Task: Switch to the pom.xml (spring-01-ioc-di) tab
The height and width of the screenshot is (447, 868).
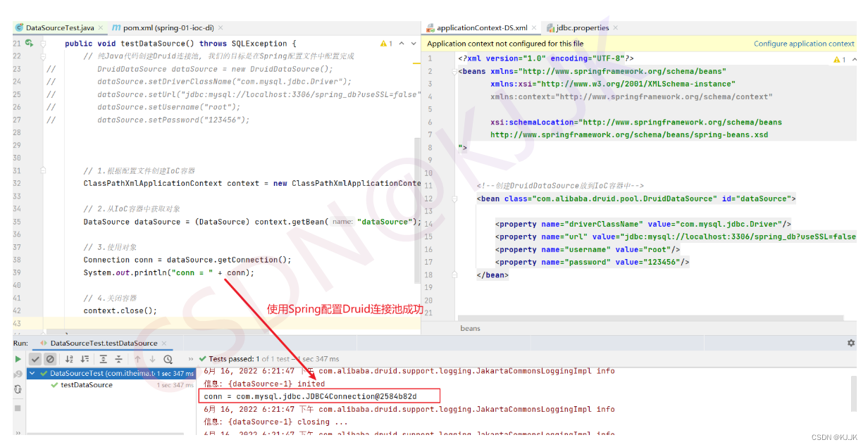Action: [167, 27]
